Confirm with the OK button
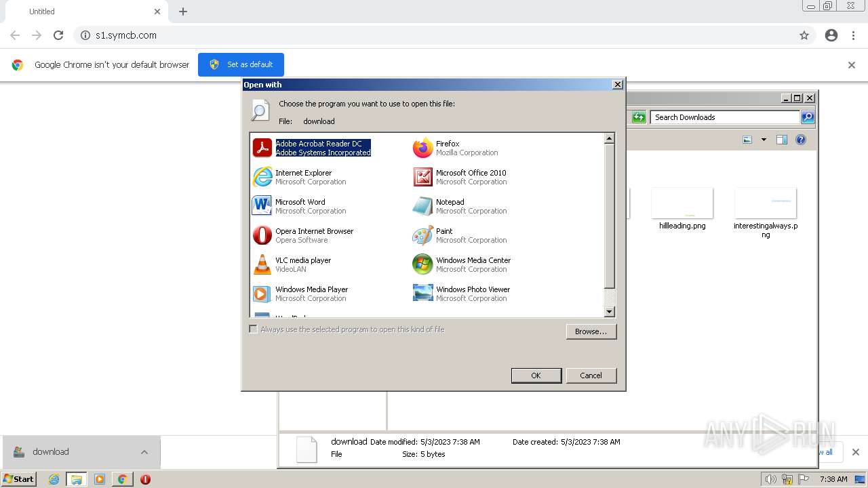 point(536,375)
